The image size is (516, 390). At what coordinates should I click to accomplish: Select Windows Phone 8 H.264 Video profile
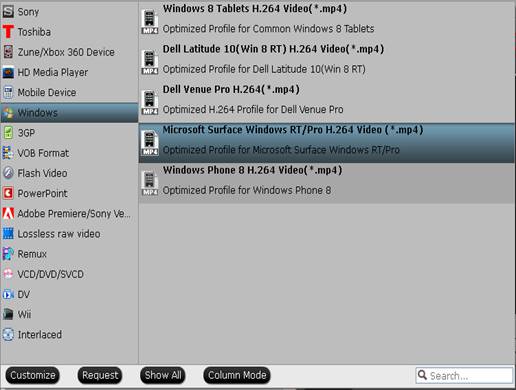[326, 183]
